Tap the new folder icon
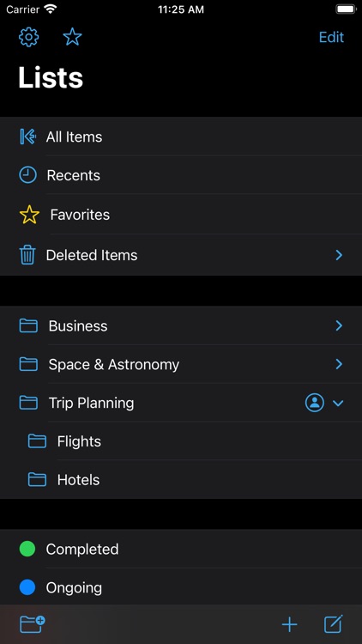 33,624
